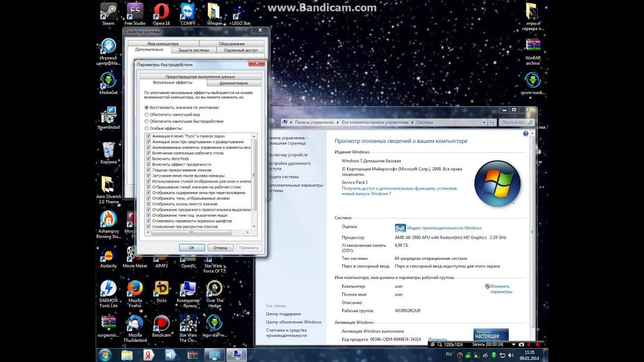
Task: Open 'Оборудование' tab in System Properties
Action: 232,44
